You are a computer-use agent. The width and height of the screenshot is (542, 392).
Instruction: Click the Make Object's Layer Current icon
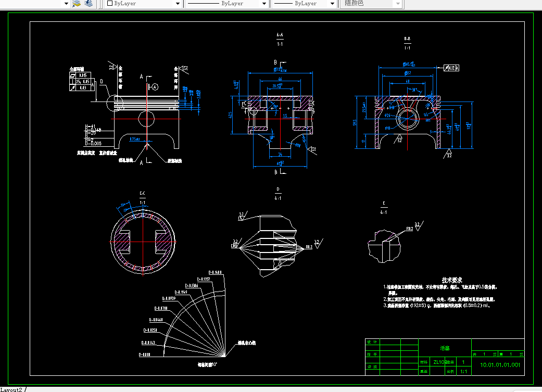coord(77,4)
